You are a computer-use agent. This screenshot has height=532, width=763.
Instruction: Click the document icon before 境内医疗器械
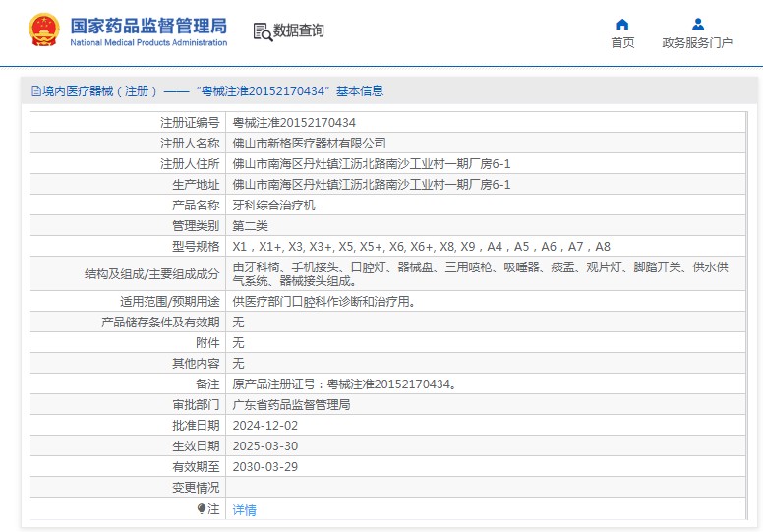[x=36, y=91]
